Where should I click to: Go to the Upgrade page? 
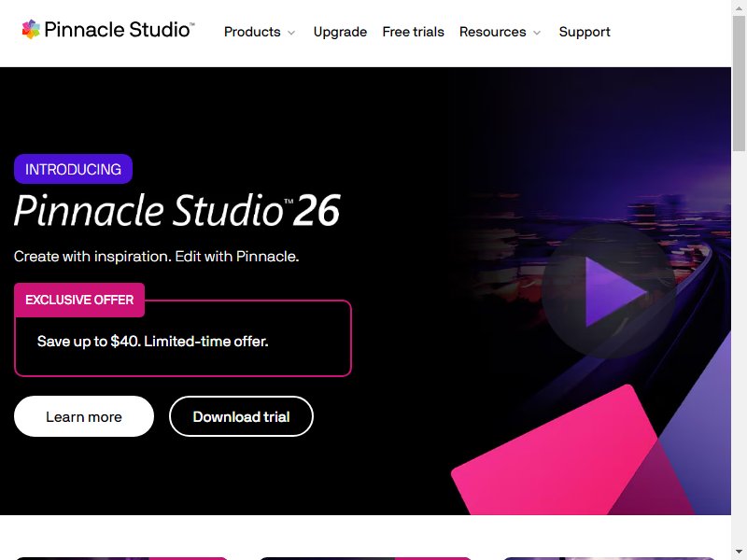(x=340, y=32)
